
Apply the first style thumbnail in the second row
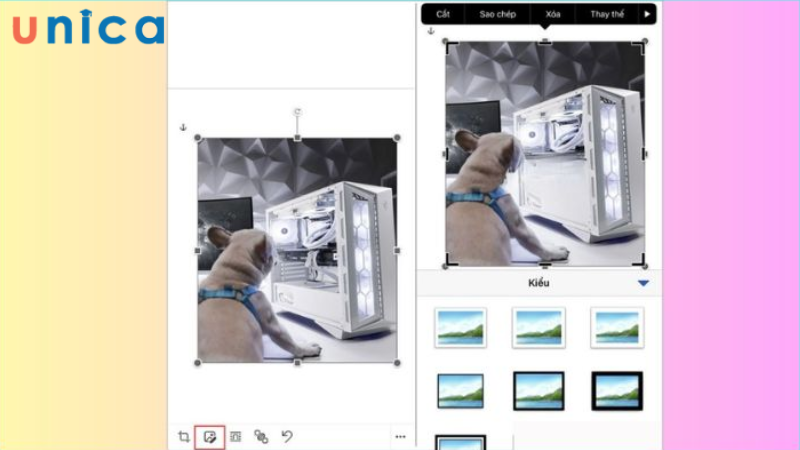(x=460, y=391)
